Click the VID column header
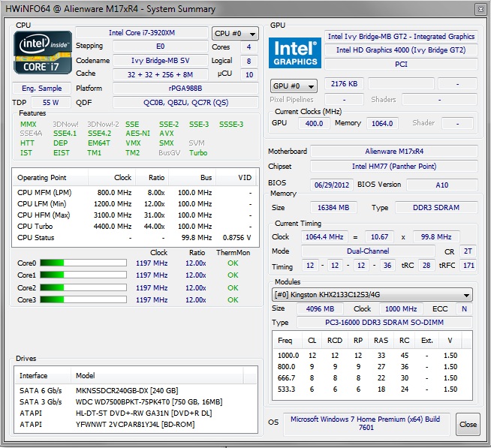Image resolution: width=491 pixels, height=448 pixels. (236, 178)
